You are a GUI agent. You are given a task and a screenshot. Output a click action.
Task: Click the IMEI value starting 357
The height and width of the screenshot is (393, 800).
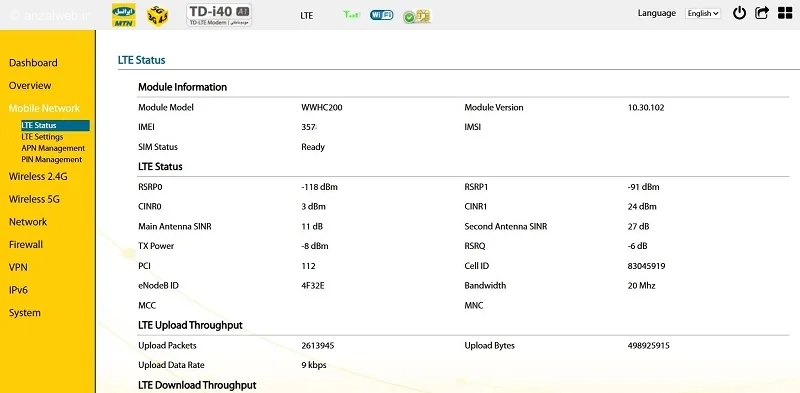coord(309,127)
